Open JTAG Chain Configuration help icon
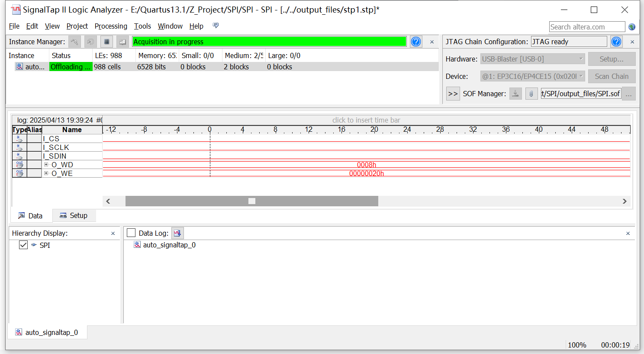Screen dimensions: 644x354 616,42
